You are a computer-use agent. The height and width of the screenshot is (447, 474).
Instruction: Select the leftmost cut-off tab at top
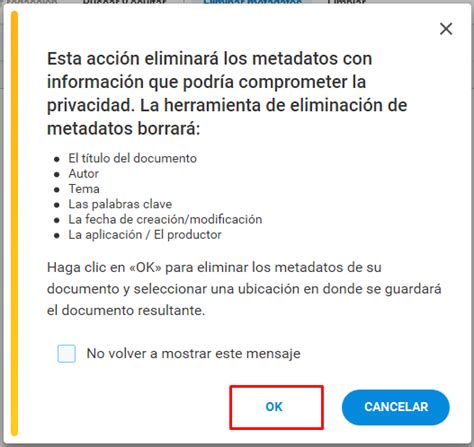click(x=32, y=2)
